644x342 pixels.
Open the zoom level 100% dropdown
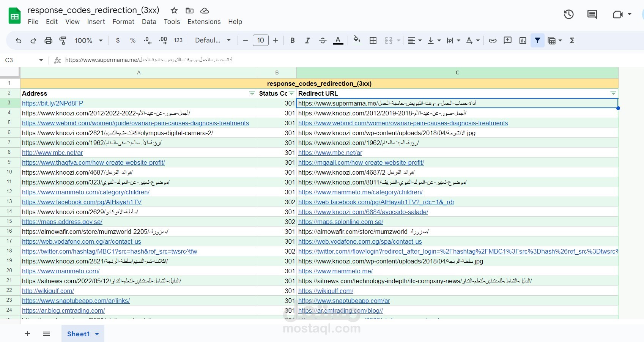coord(89,41)
